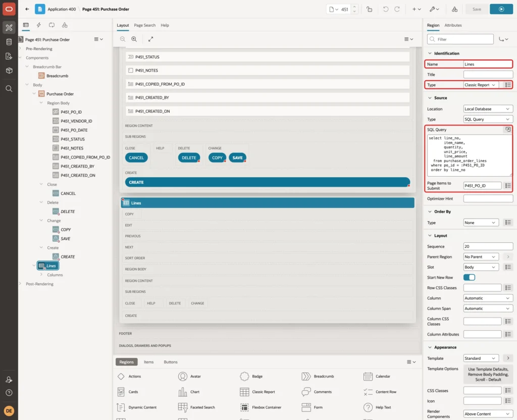Expand the Columns node under Lines
The width and height of the screenshot is (517, 420).
(x=41, y=275)
